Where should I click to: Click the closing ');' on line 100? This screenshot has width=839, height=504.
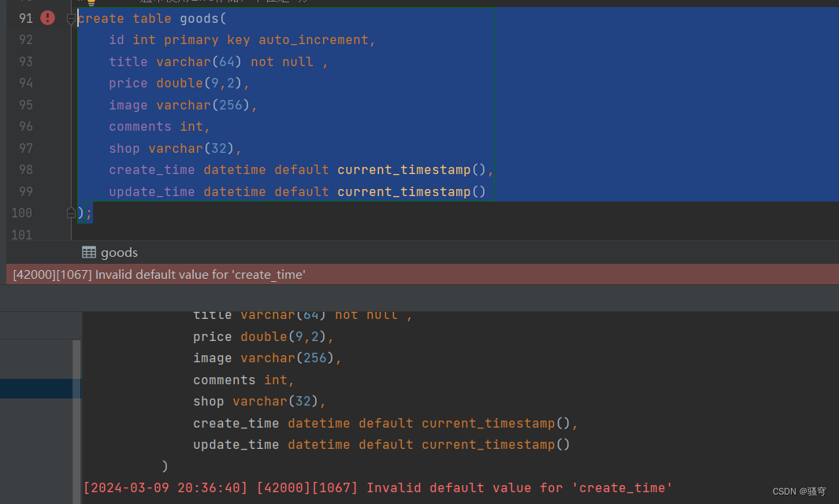(x=85, y=213)
